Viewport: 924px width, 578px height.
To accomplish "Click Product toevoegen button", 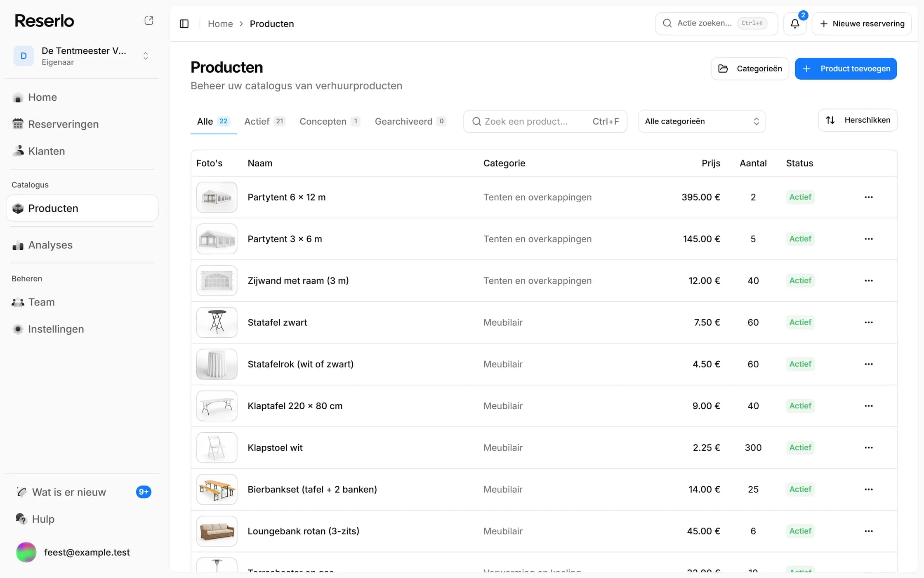I will point(846,69).
